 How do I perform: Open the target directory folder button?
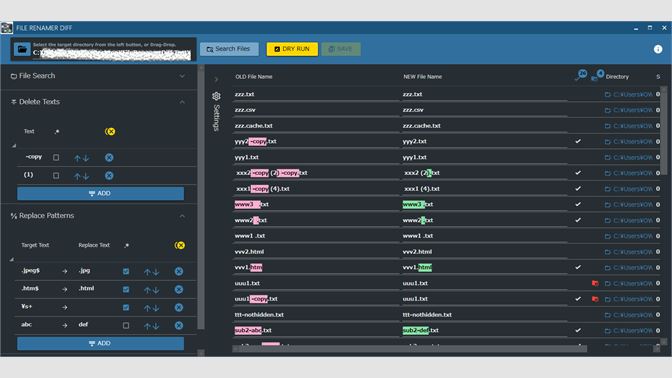click(x=22, y=49)
